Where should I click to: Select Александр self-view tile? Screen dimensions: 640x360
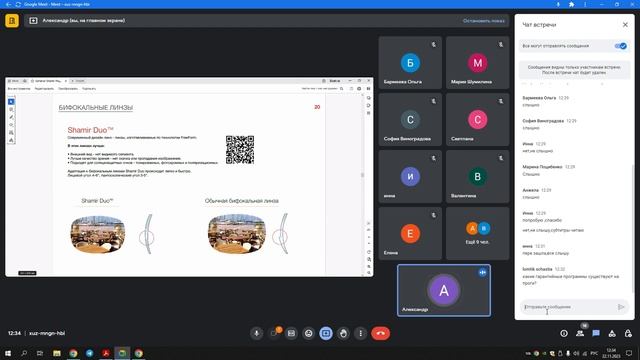coord(444,290)
